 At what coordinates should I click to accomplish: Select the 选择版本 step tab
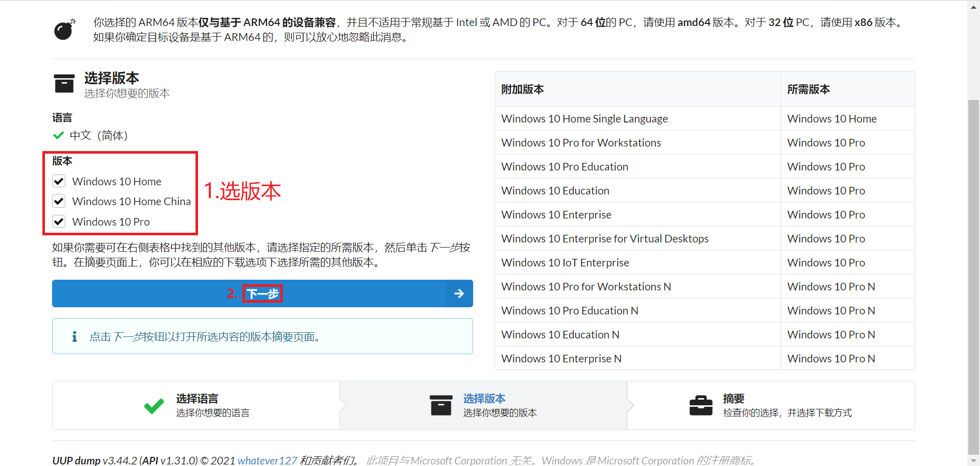[x=483, y=405]
